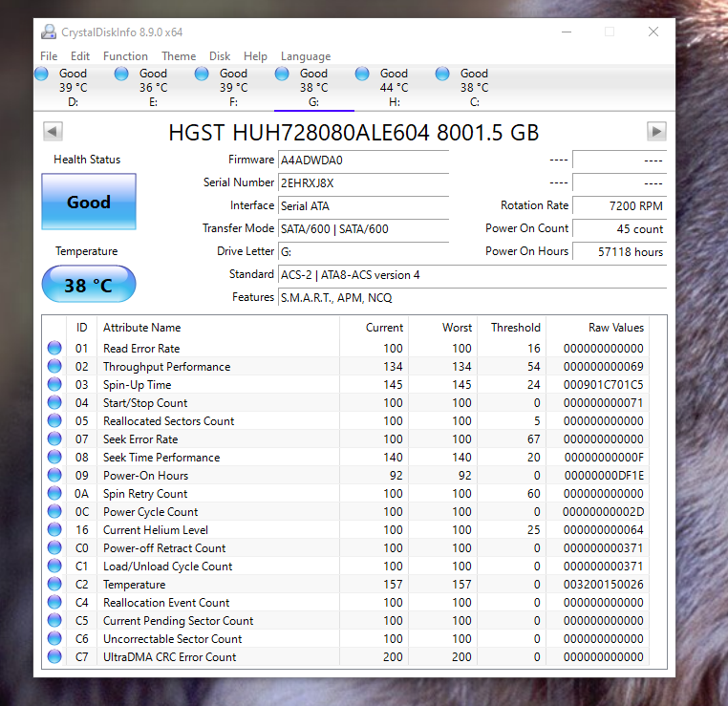The height and width of the screenshot is (706, 728).
Task: Click the status icon for Power-On Hours row
Action: [54, 476]
